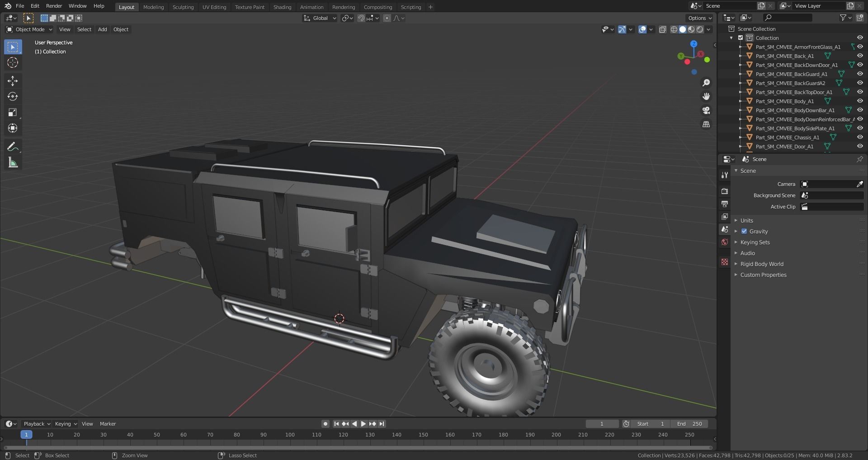Toggle X-ray display mode
Image resolution: width=868 pixels, height=460 pixels.
(663, 29)
